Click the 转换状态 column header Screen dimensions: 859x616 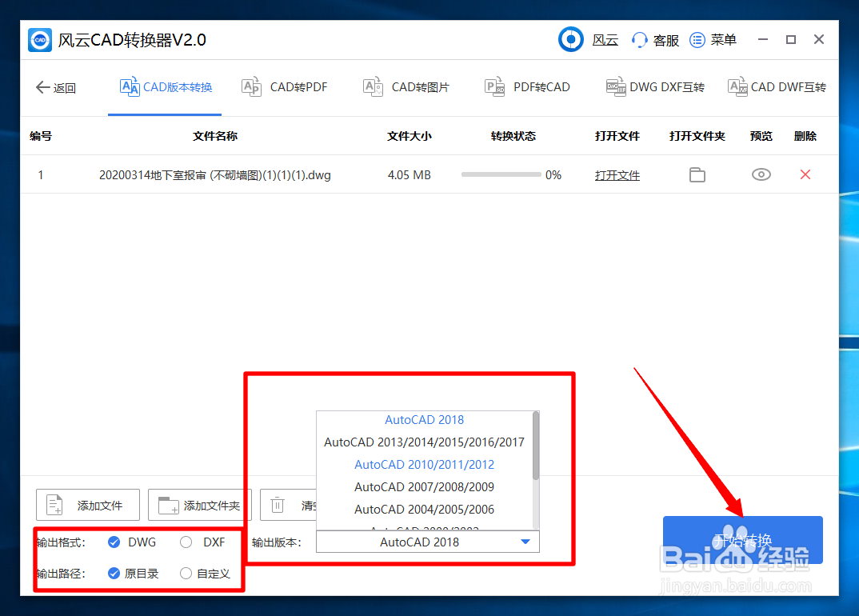coord(513,136)
